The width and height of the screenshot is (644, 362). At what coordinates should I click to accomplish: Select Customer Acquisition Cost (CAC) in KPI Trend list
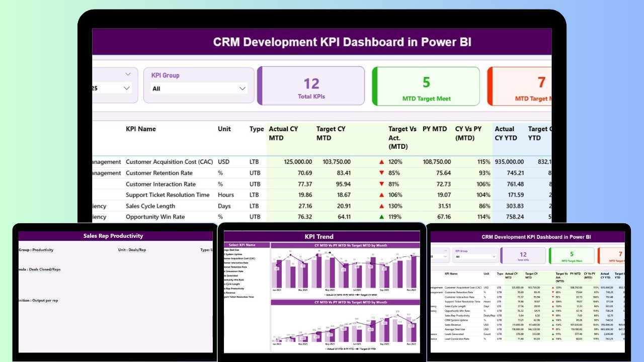point(239,258)
